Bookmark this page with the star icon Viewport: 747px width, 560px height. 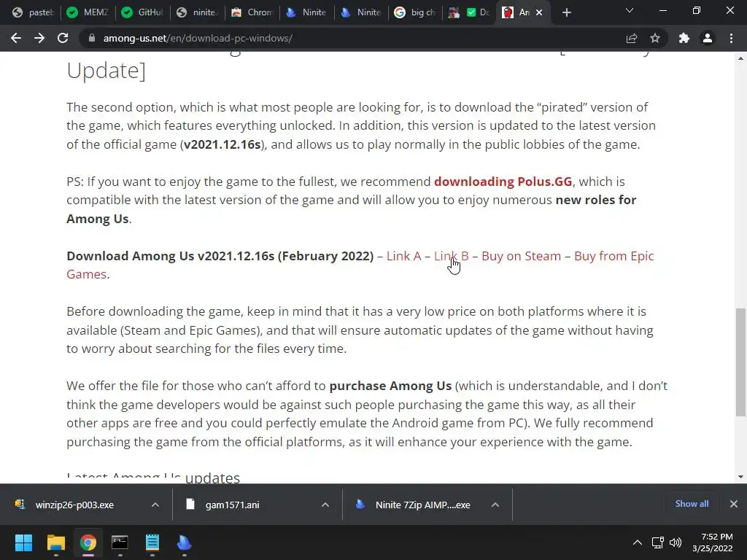click(x=655, y=38)
